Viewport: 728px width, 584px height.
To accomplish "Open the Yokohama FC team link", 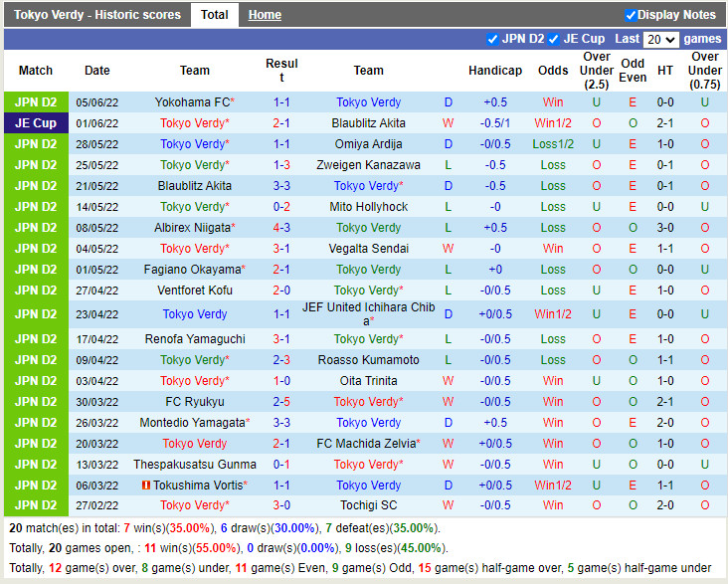I will (192, 102).
